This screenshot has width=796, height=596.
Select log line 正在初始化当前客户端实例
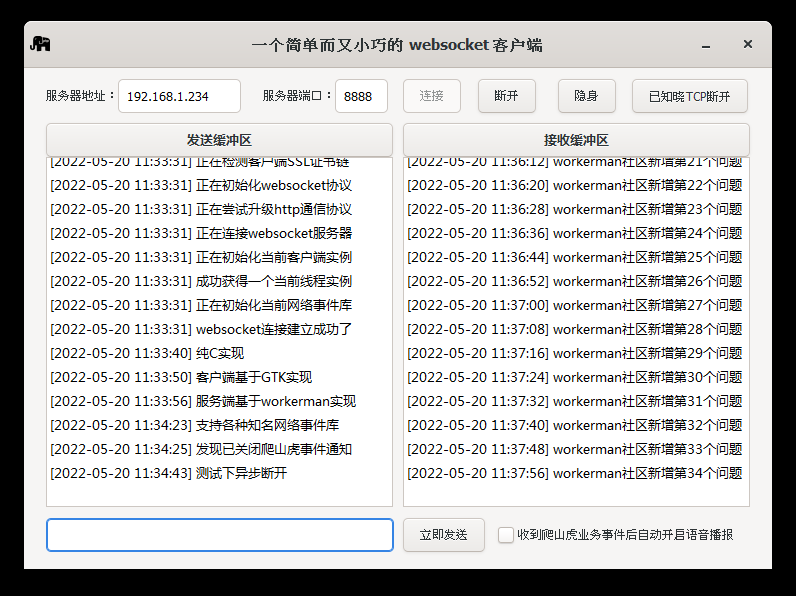point(201,257)
